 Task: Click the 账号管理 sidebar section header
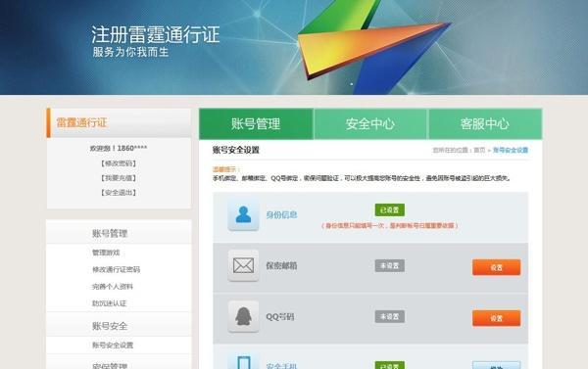tap(119, 233)
